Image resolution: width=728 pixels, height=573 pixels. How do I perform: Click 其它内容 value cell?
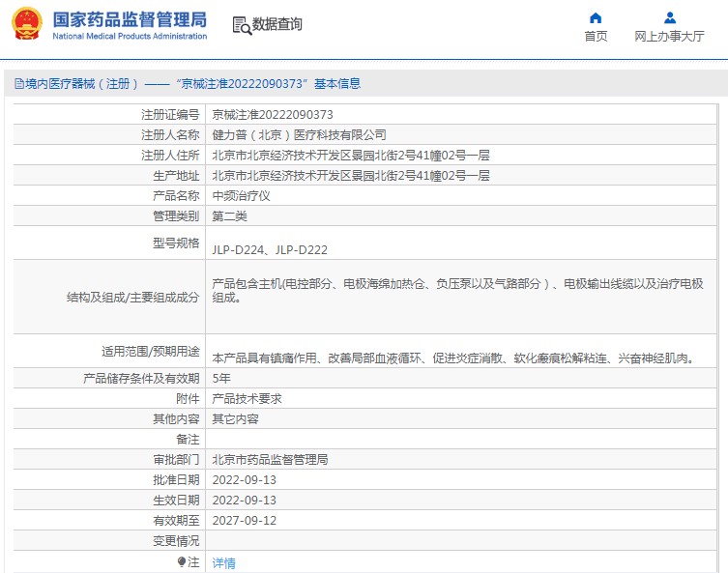tap(235, 419)
